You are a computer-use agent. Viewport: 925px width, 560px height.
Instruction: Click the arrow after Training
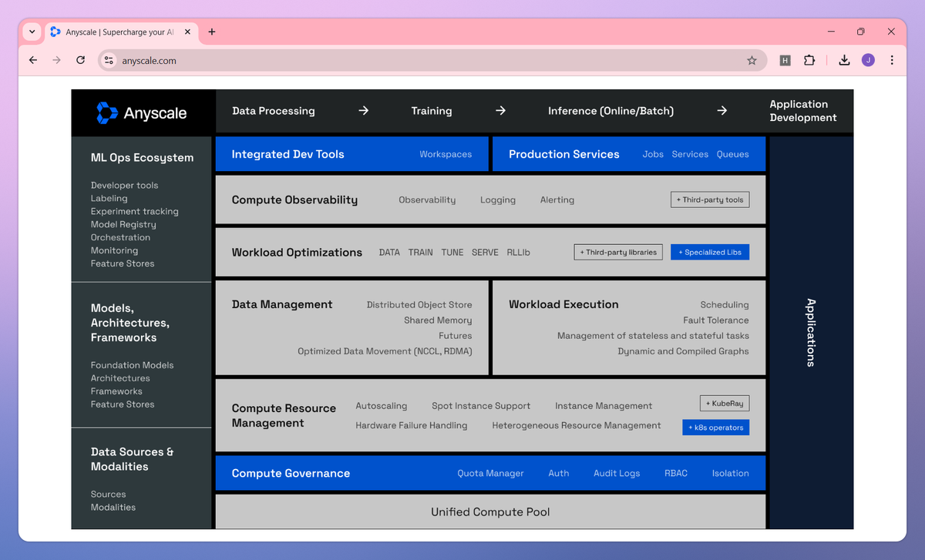[500, 111]
